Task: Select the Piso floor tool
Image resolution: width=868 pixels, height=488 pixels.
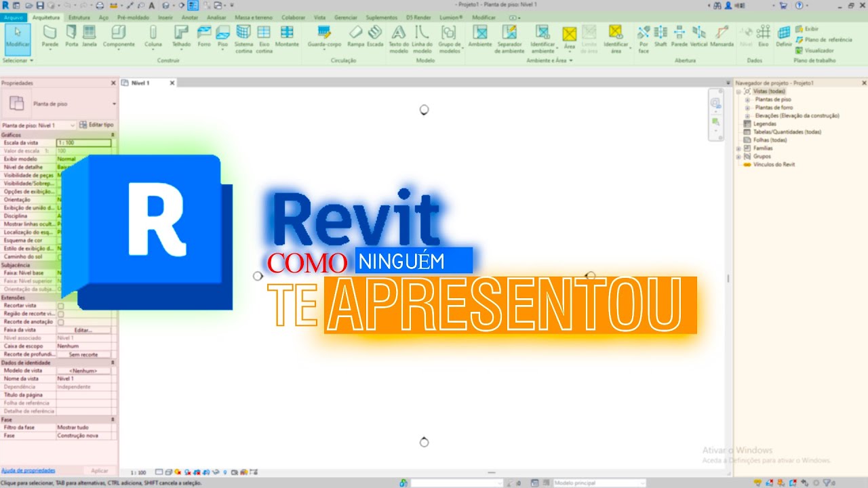Action: (222, 35)
